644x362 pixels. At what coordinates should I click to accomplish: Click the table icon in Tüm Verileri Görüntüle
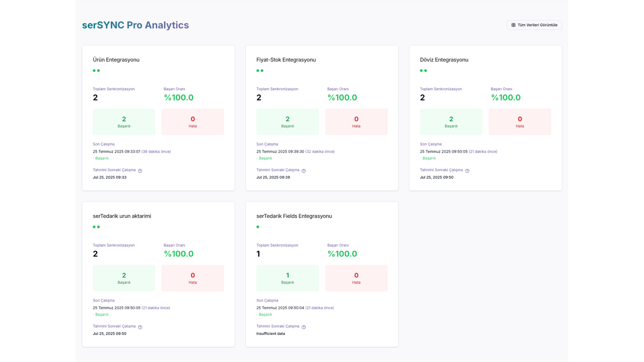tap(513, 25)
